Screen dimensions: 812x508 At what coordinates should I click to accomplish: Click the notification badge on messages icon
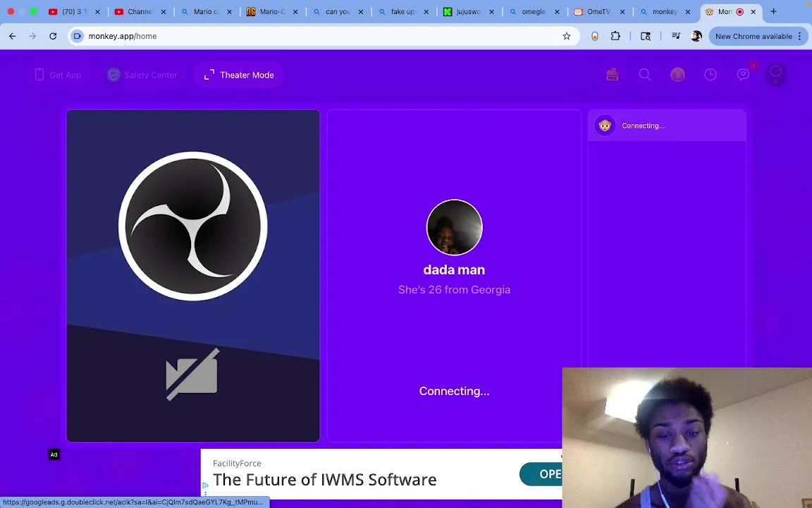[x=753, y=66]
